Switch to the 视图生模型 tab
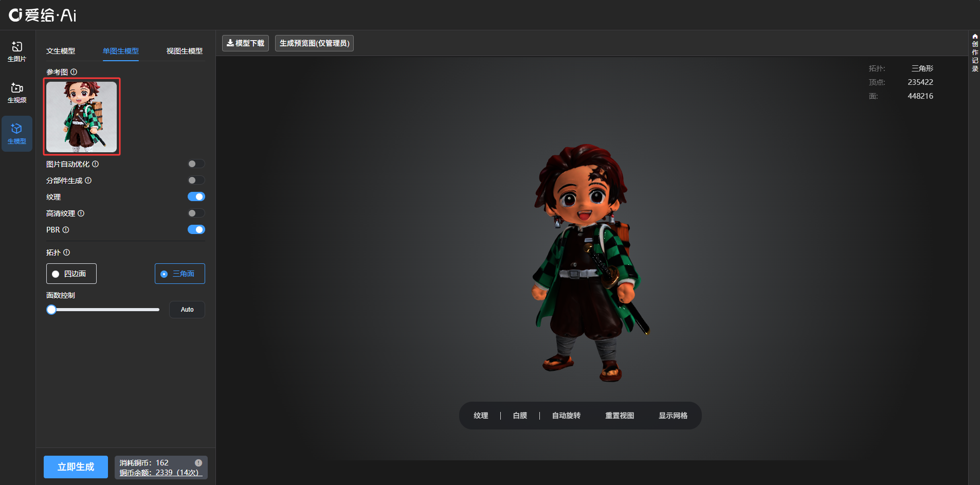 185,51
